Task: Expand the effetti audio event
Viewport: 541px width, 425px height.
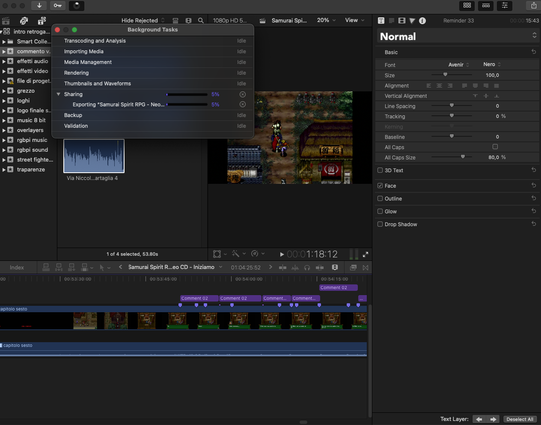Action: [x=4, y=61]
